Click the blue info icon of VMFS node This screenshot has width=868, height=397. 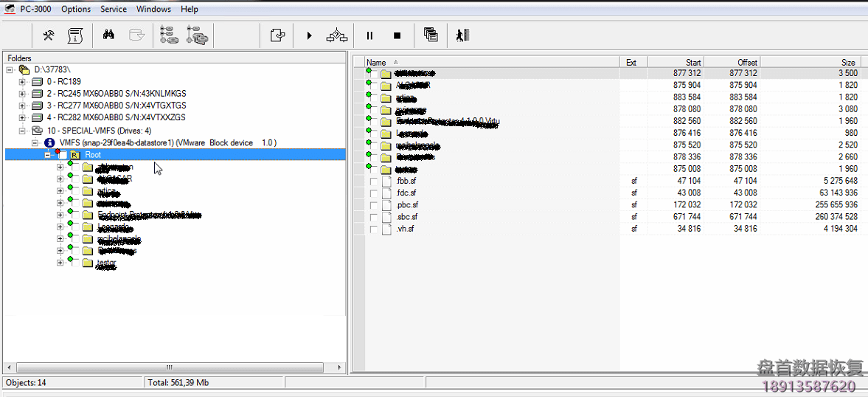coord(50,143)
